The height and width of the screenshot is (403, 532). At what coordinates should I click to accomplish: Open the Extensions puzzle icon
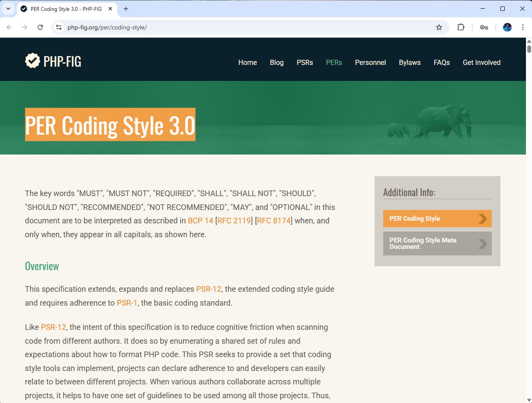pyautogui.click(x=461, y=27)
